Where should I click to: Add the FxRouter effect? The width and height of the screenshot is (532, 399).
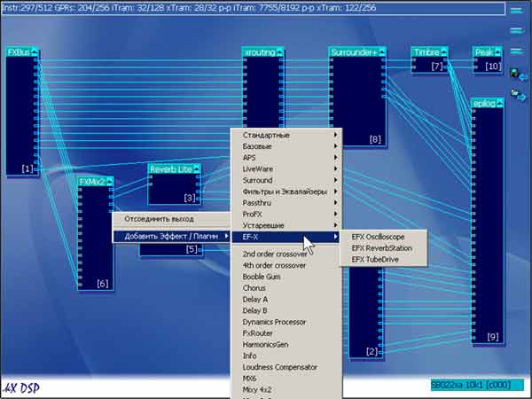[x=286, y=333]
